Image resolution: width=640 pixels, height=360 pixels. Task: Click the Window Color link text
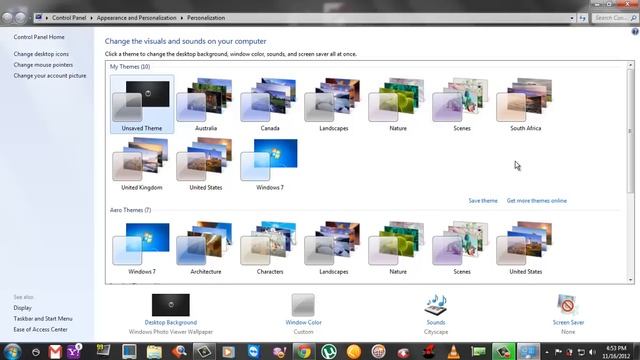click(x=303, y=322)
